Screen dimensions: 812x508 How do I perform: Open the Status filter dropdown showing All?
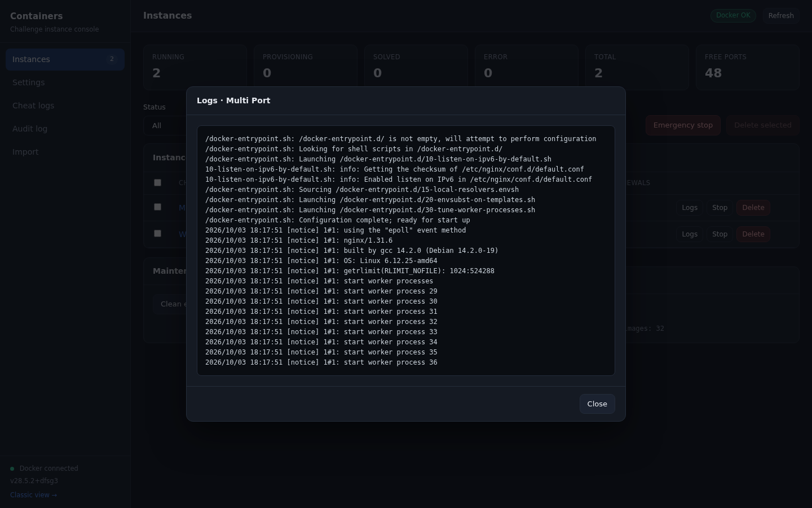click(165, 125)
